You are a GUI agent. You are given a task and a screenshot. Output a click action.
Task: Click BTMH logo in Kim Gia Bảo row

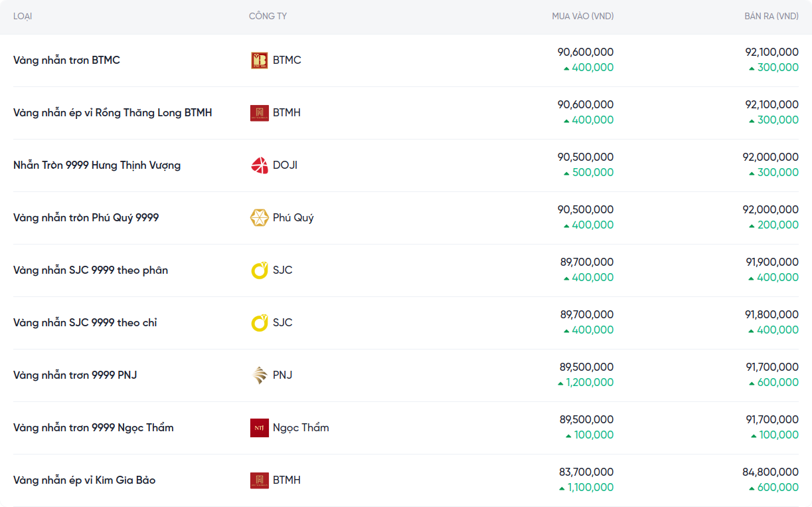tap(259, 480)
